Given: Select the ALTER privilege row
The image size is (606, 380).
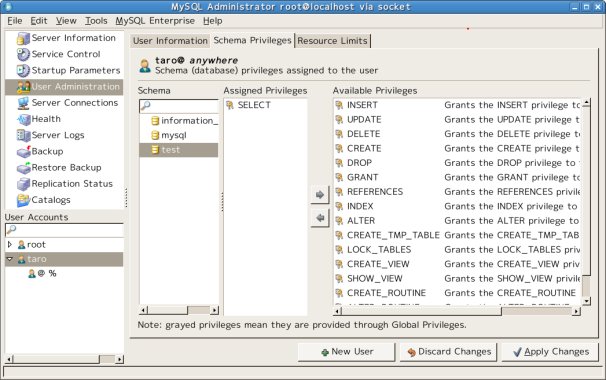Looking at the screenshot, I should (x=457, y=221).
